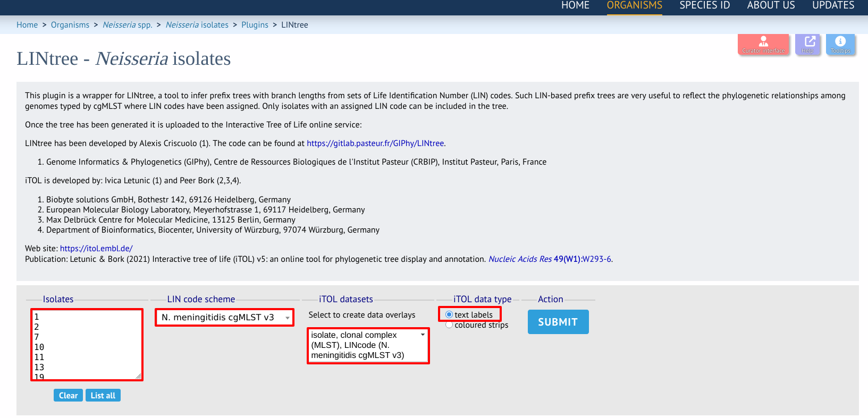The width and height of the screenshot is (868, 418).
Task: Open the ABOUT US menu item
Action: [771, 6]
